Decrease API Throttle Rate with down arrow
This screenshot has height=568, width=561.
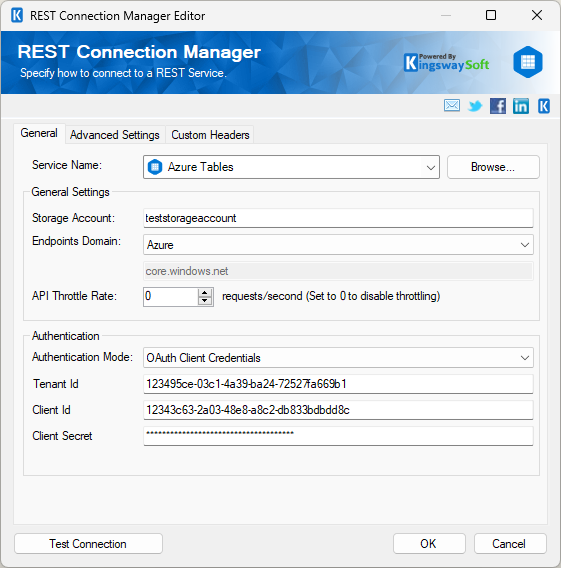tap(205, 301)
